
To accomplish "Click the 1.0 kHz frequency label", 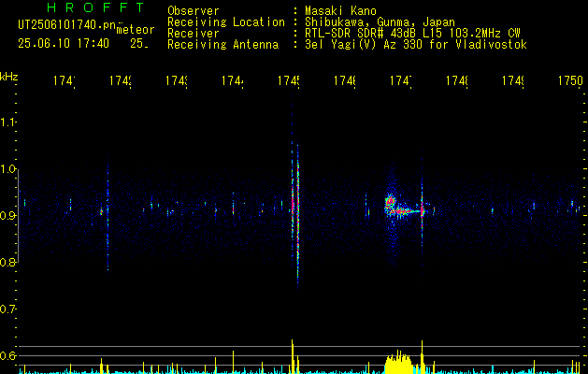I will pyautogui.click(x=7, y=169).
